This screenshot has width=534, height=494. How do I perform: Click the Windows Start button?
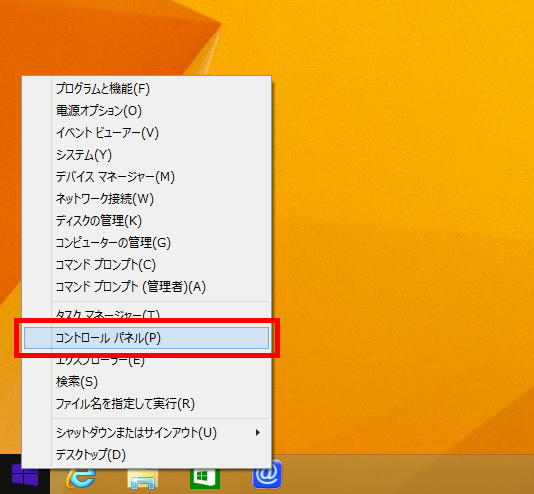coord(25,475)
